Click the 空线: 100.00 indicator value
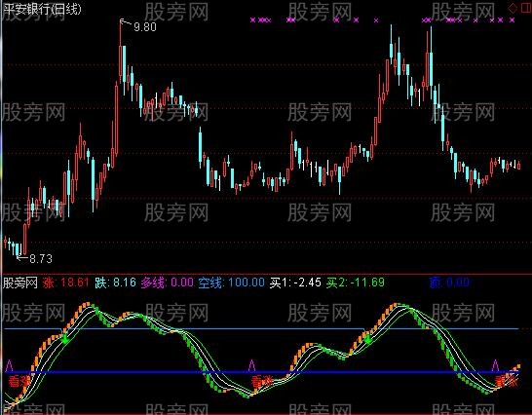This screenshot has height=415, width=532. point(231,283)
